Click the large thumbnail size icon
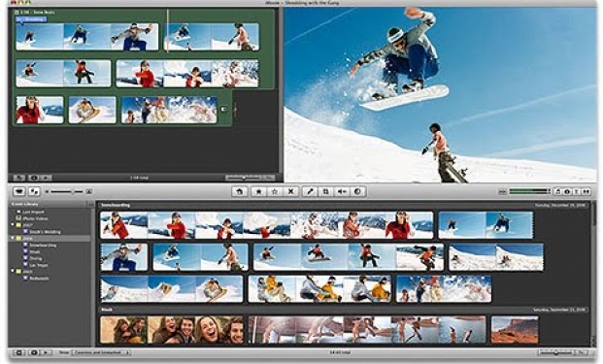This screenshot has width=603, height=364. pos(88,191)
